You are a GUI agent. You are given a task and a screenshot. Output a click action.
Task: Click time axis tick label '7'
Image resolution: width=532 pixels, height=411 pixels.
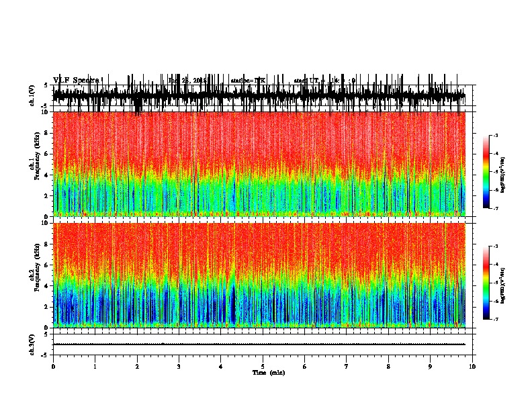click(347, 366)
